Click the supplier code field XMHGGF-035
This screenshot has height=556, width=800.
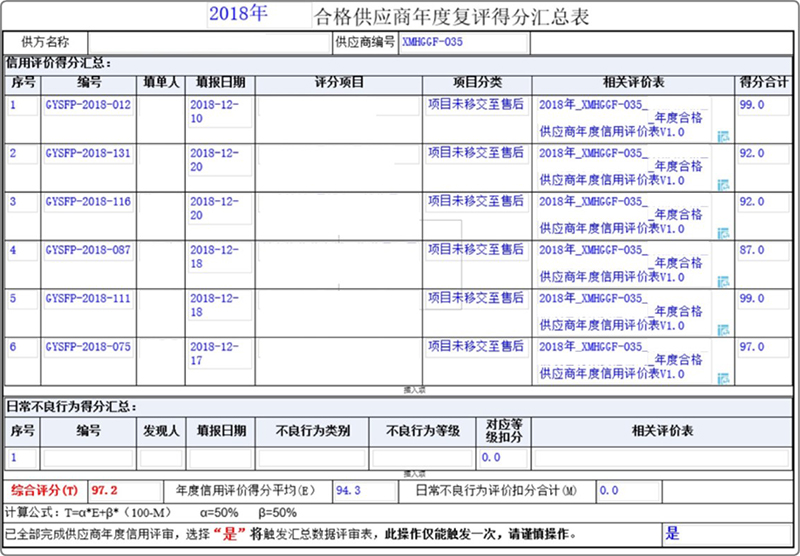(463, 43)
